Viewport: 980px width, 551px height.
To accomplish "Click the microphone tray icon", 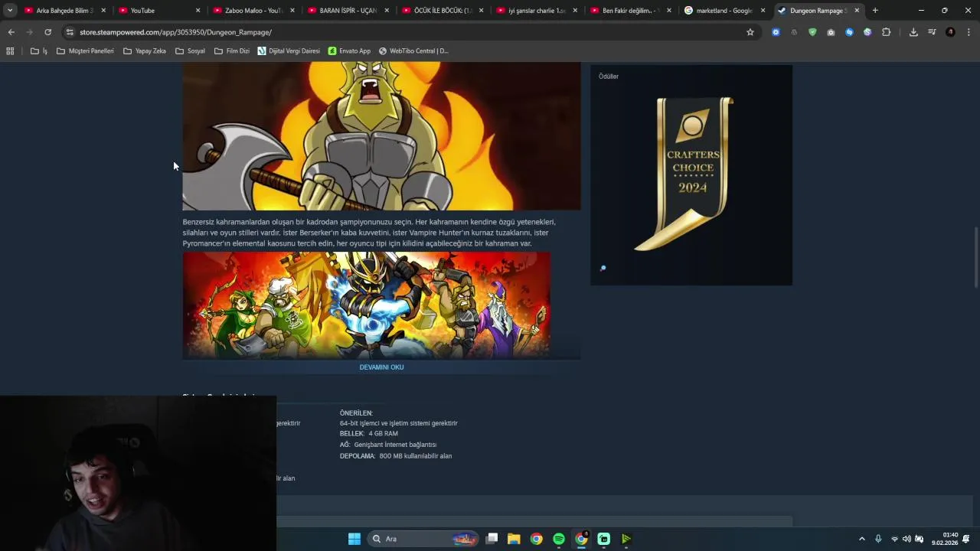I will click(878, 539).
